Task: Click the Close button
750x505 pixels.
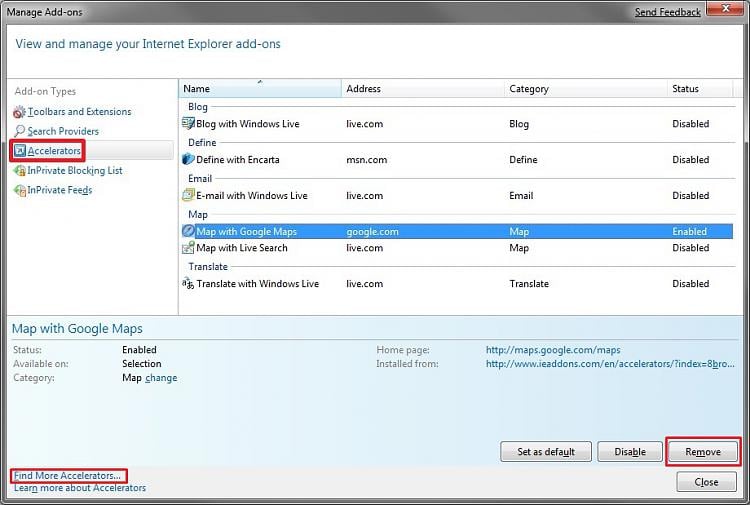Action: click(x=706, y=482)
